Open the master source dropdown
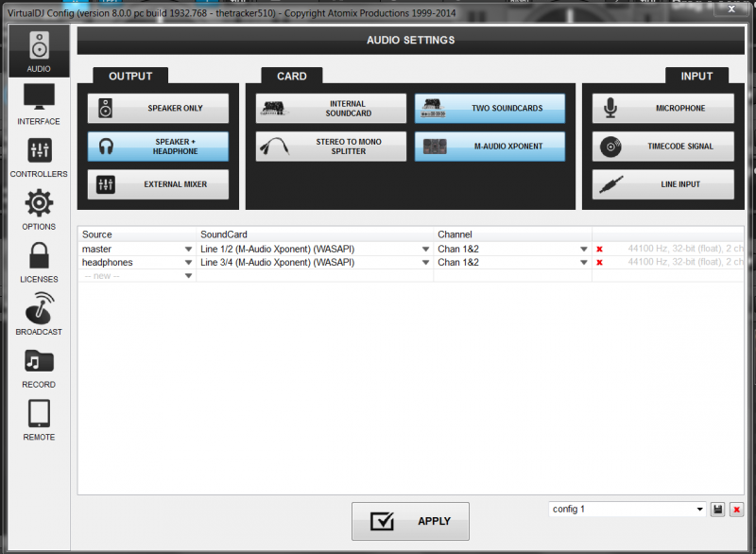756x554 pixels. [188, 250]
